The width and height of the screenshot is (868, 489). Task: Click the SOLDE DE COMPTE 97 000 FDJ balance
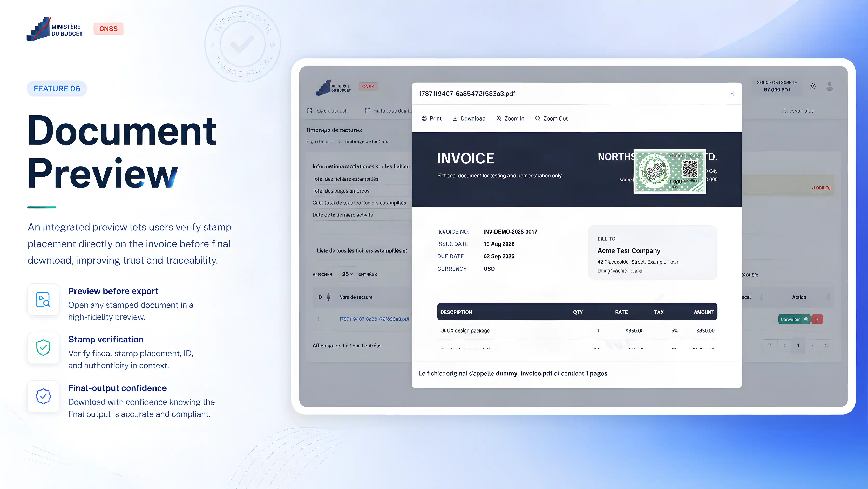click(777, 86)
